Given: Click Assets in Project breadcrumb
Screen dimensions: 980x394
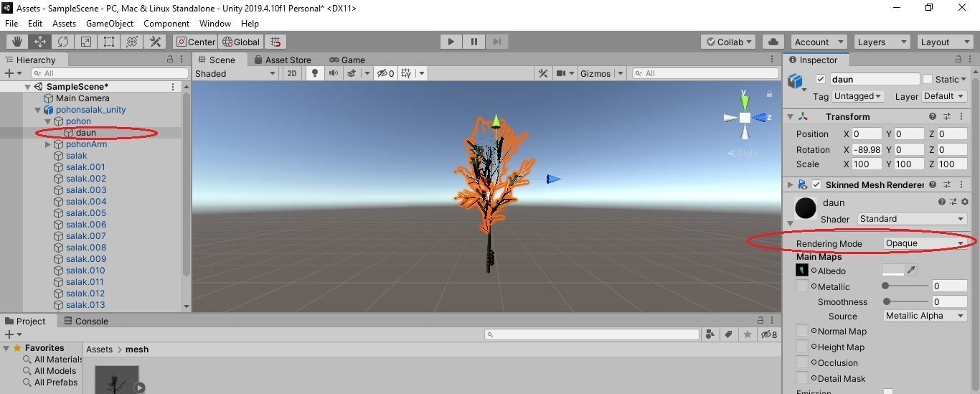Looking at the screenshot, I should pos(99,350).
